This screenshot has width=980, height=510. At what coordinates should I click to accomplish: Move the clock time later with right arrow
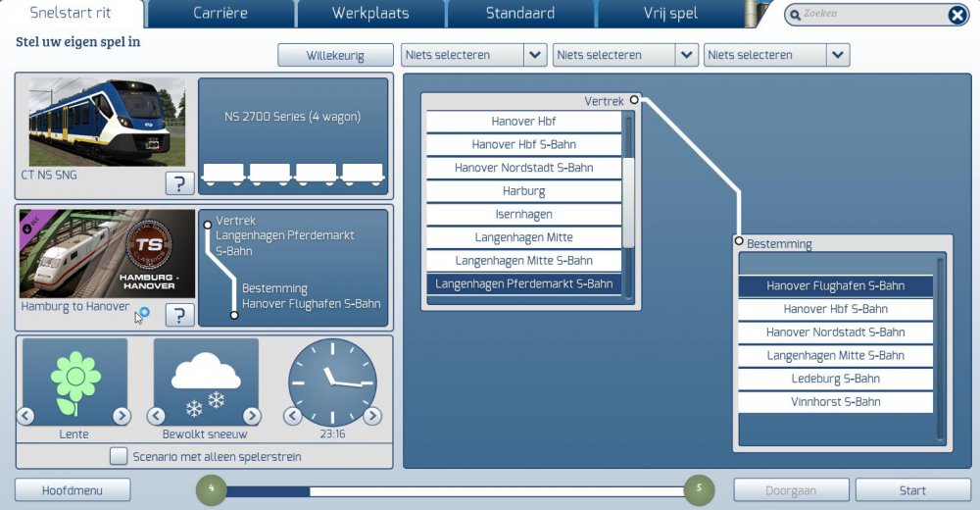(372, 416)
